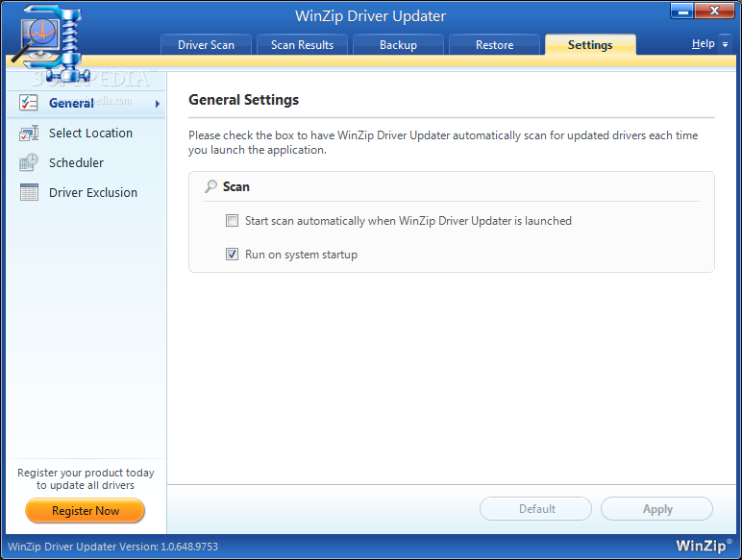Switch to the Driver Scan tab
The width and height of the screenshot is (742, 560).
click(206, 45)
